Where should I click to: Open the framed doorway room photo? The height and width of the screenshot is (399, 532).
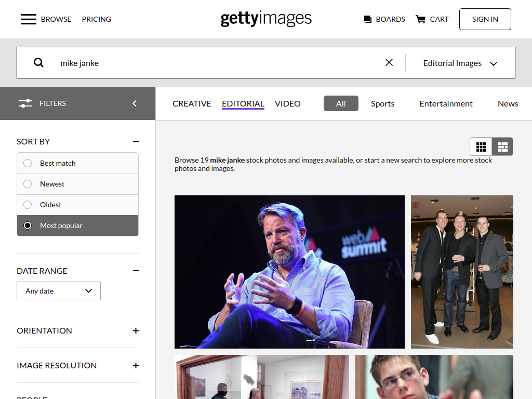click(262, 377)
